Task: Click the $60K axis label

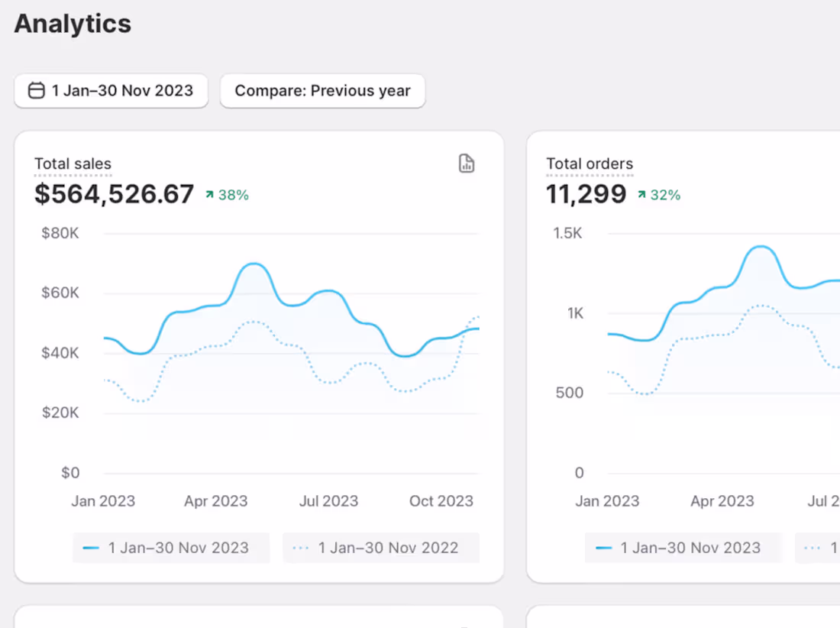Action: [x=60, y=293]
